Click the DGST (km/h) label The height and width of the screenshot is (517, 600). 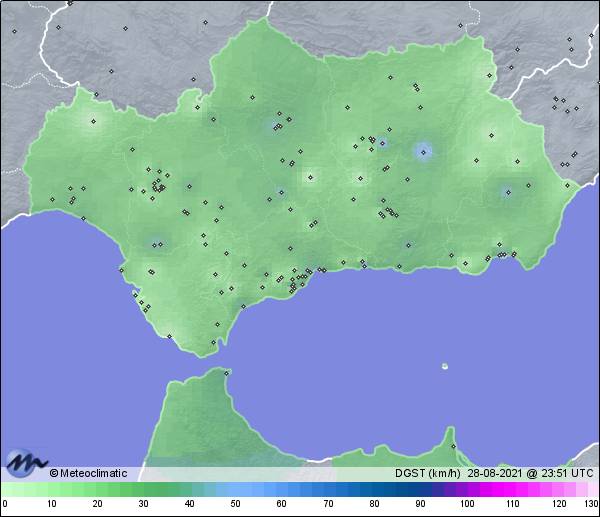point(429,473)
